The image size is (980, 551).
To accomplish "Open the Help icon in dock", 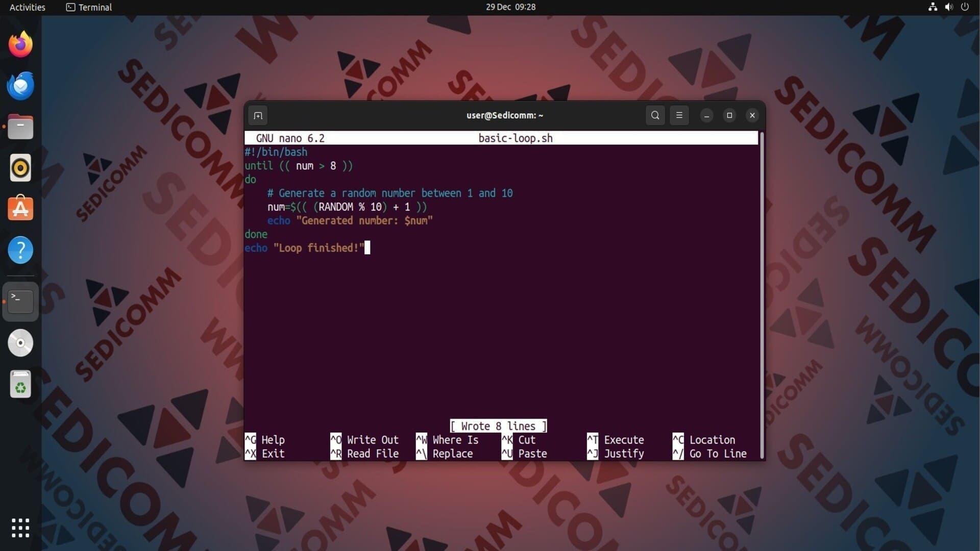I will click(20, 250).
